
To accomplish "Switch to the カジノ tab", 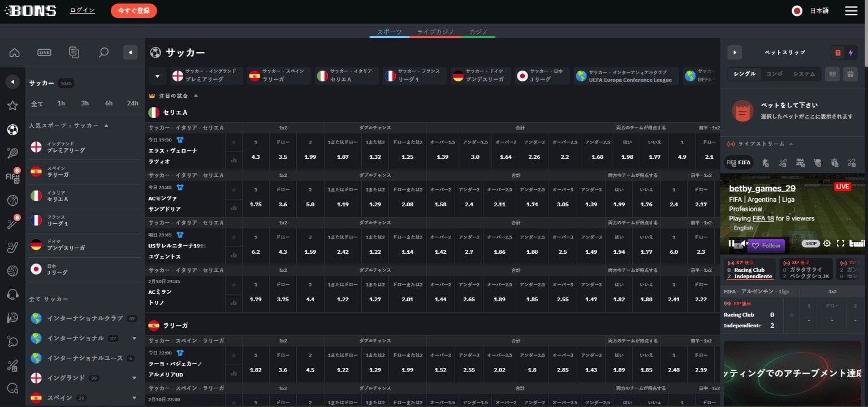I will 478,32.
